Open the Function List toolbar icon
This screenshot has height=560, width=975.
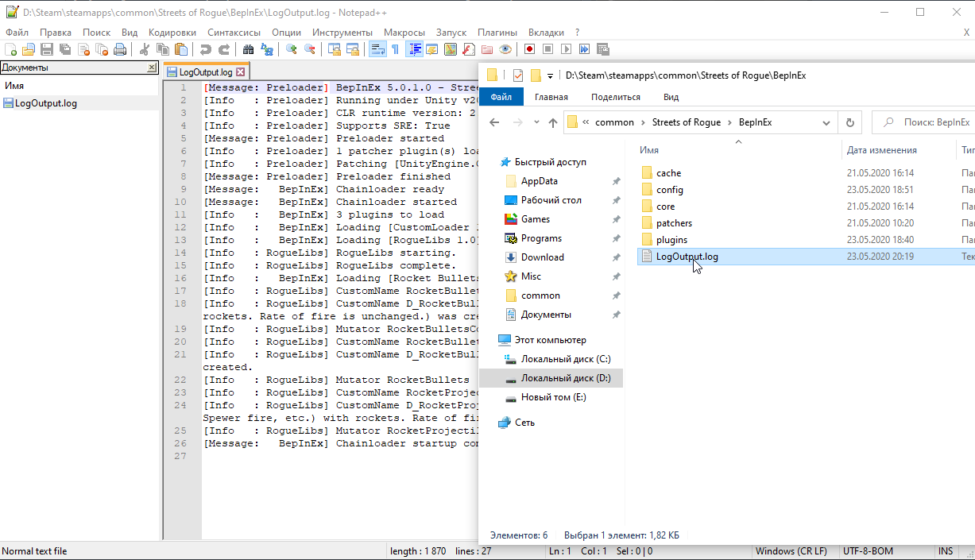[469, 49]
